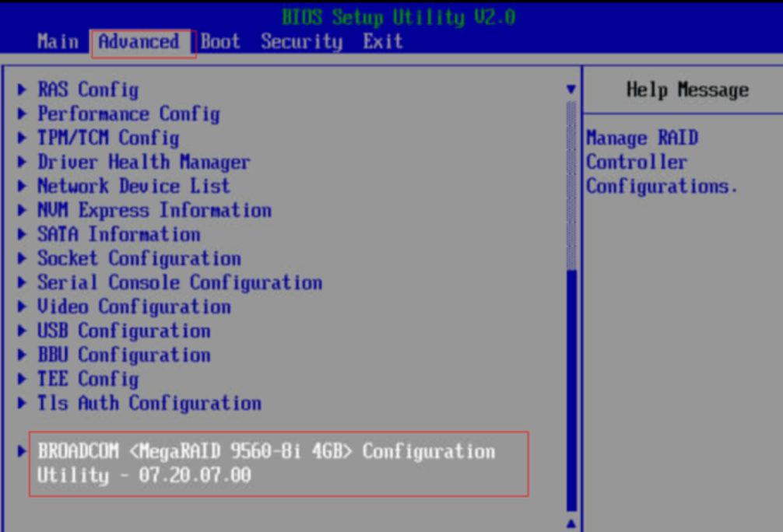Open the Exit tab

[382, 42]
